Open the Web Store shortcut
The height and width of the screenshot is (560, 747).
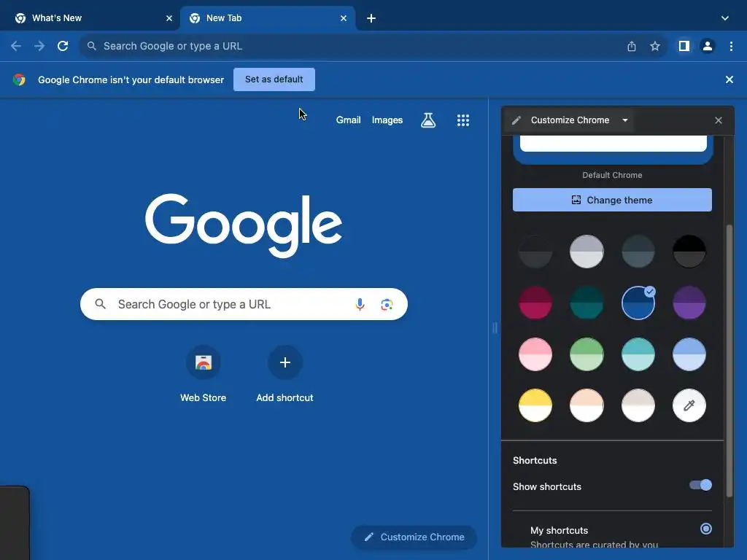204,374
